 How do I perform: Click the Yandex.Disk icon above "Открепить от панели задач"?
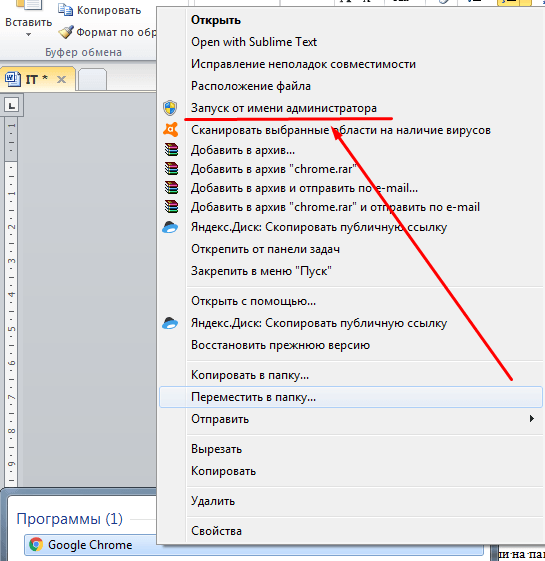click(x=170, y=228)
